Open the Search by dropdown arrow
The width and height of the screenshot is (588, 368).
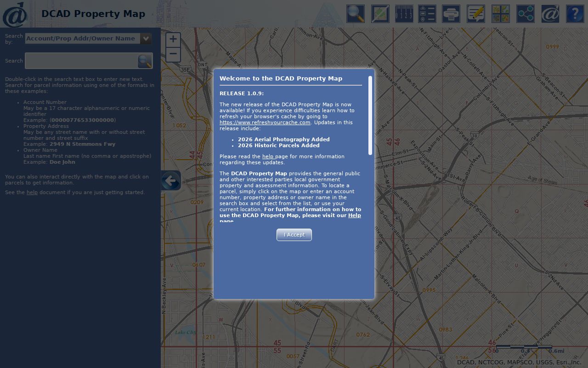coord(146,39)
